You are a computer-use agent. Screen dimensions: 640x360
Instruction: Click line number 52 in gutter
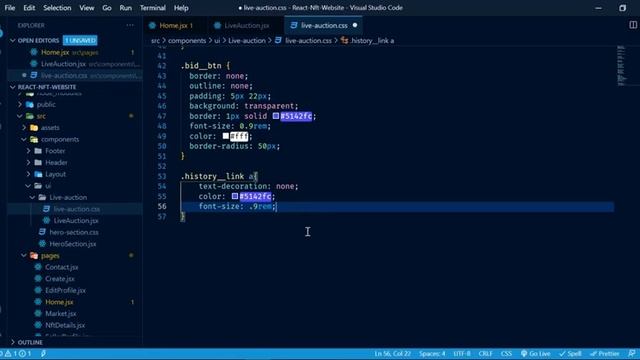[162, 166]
